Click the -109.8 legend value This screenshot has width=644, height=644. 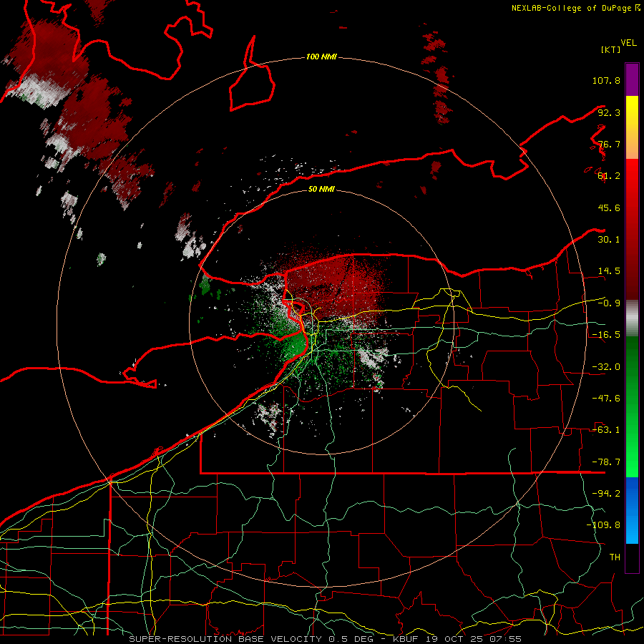(x=603, y=525)
